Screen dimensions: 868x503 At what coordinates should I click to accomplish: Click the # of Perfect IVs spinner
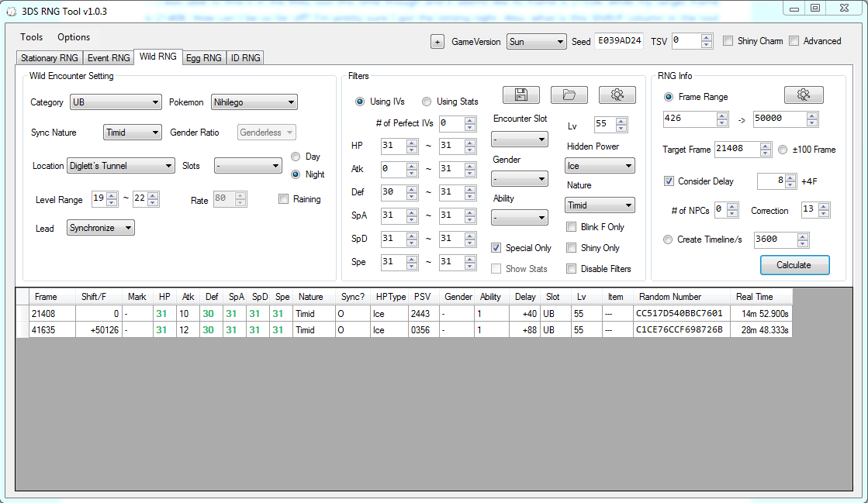tap(470, 123)
